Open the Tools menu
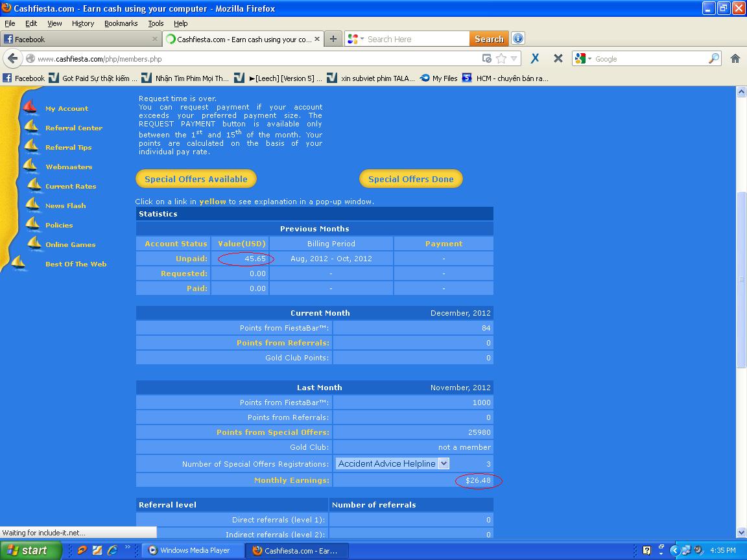The image size is (747, 560). click(156, 23)
